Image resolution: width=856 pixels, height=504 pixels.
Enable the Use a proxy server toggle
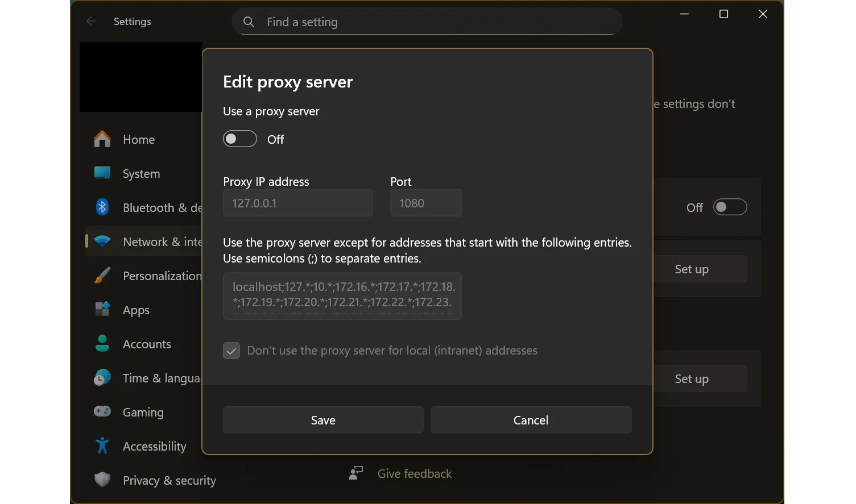239,139
